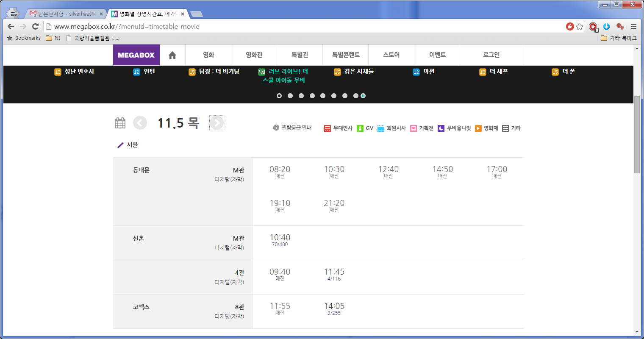This screenshot has height=339, width=644.
Task: Open the 스토어 navigation menu
Action: click(x=391, y=55)
